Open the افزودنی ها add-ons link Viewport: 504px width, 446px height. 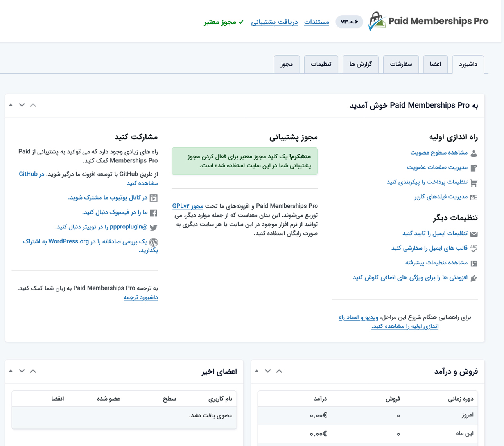410,278
